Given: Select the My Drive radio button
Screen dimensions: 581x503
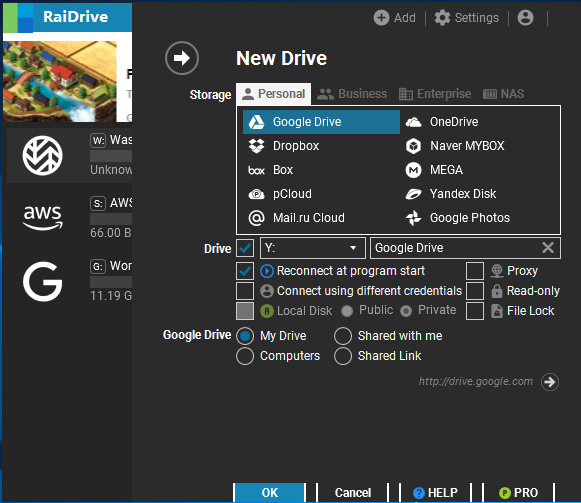Looking at the screenshot, I should pos(245,336).
